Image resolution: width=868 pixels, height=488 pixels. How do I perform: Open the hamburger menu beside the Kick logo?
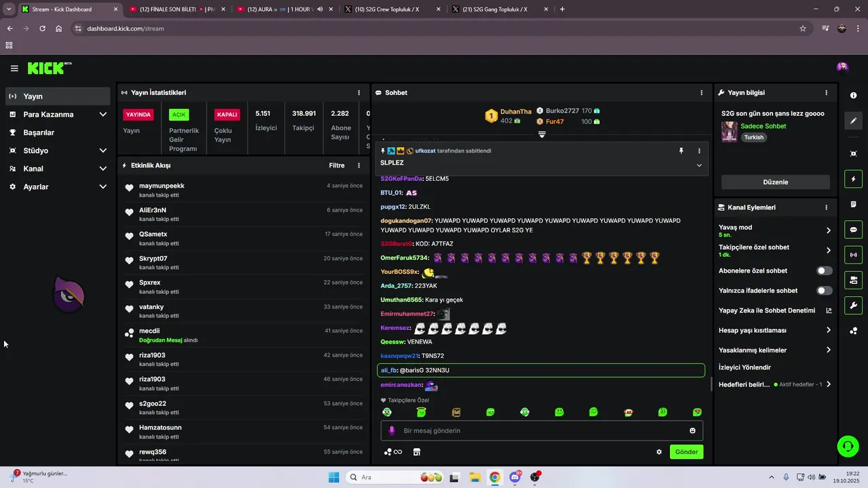14,68
